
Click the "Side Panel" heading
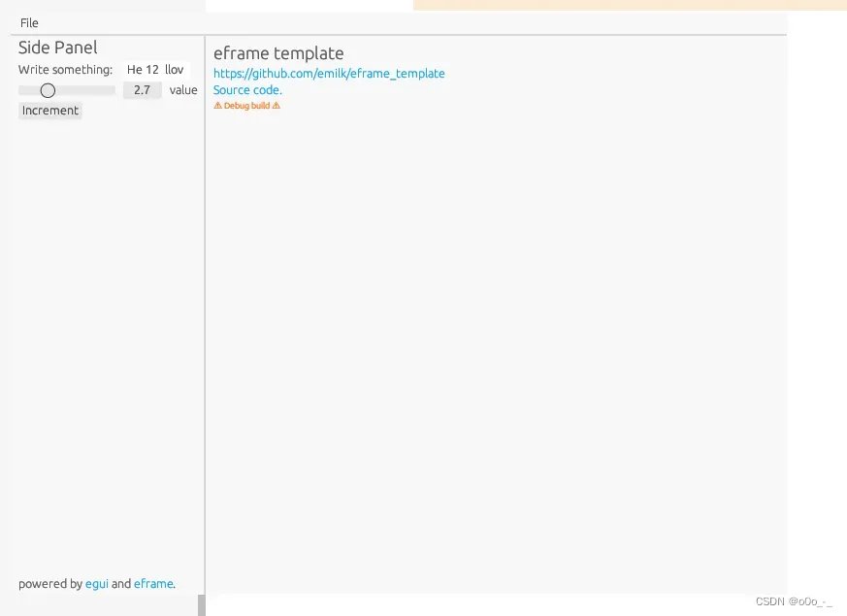point(58,48)
